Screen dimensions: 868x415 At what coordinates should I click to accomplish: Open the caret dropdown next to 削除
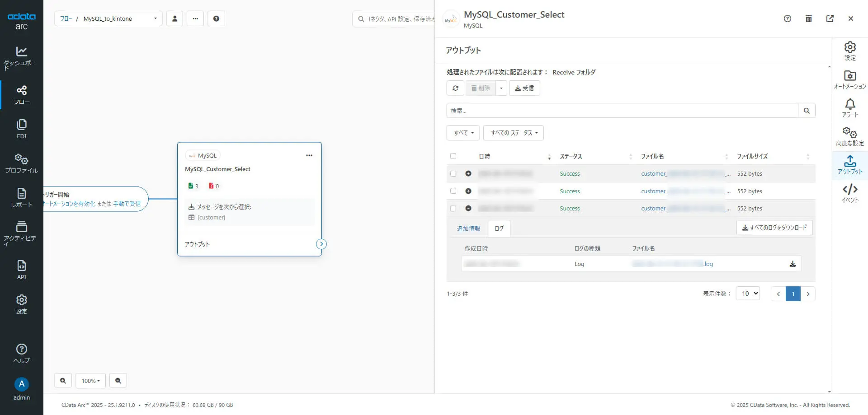pyautogui.click(x=501, y=88)
